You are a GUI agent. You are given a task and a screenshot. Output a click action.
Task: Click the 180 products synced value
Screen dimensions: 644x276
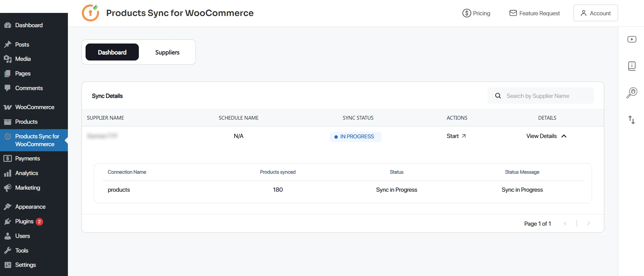coord(278,190)
